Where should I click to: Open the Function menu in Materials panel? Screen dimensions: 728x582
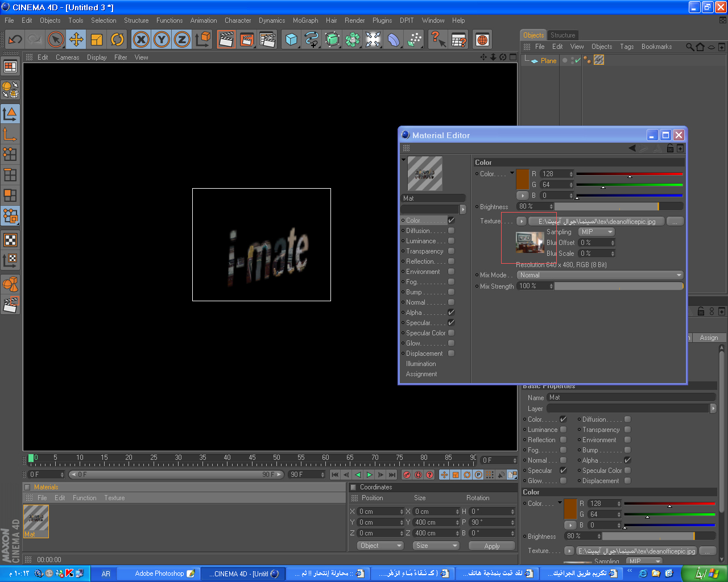coord(84,498)
